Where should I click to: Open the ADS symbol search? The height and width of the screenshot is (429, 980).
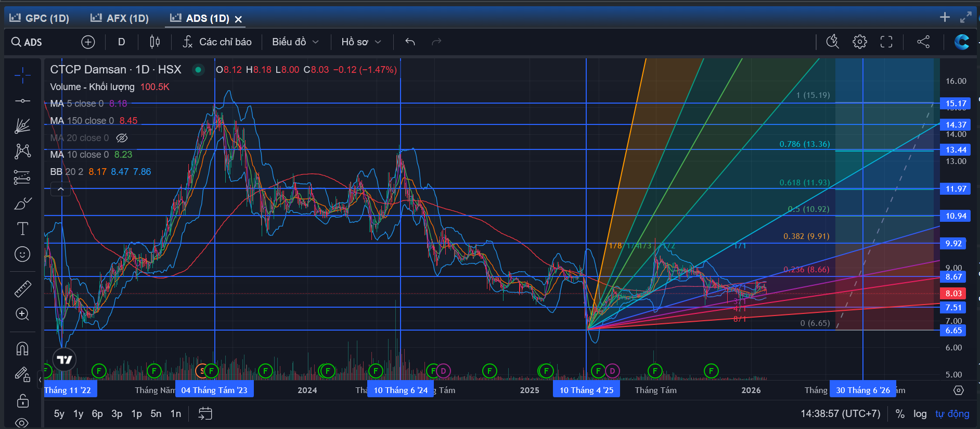27,42
